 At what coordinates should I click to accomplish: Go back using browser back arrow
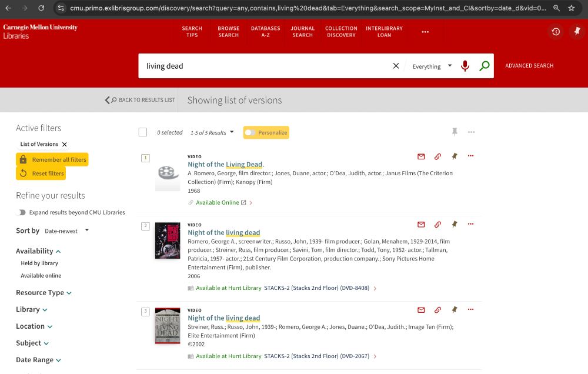8,8
